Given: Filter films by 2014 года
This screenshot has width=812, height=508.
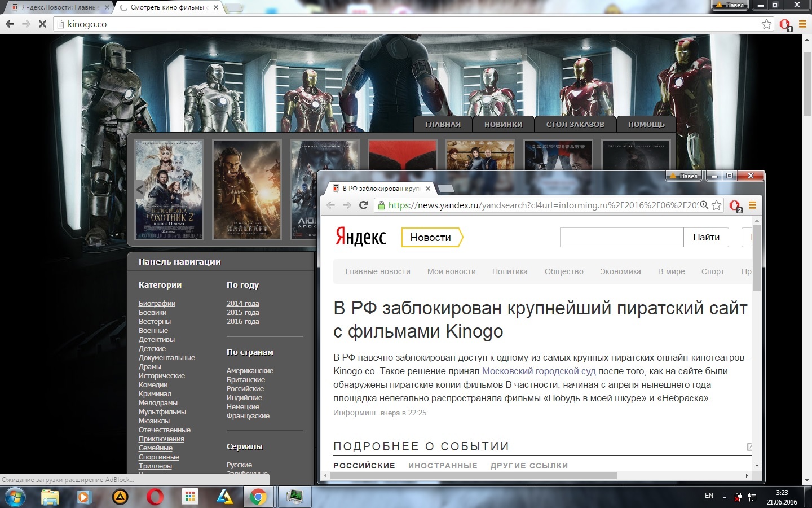Looking at the screenshot, I should pos(243,304).
